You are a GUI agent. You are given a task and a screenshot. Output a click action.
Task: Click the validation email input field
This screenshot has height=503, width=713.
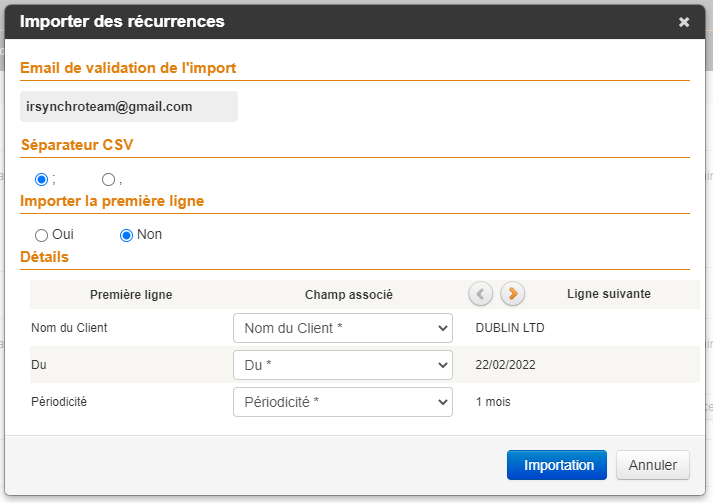tap(129, 106)
